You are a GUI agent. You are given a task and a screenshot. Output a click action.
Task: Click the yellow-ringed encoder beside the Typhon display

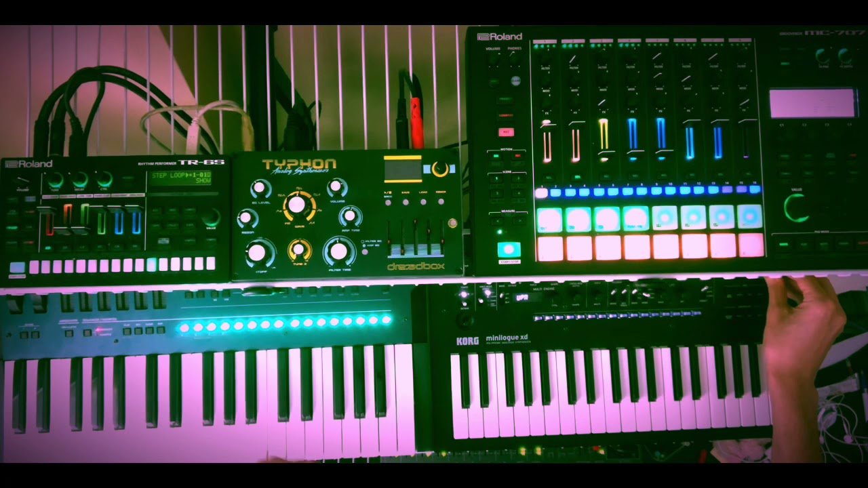tap(440, 169)
